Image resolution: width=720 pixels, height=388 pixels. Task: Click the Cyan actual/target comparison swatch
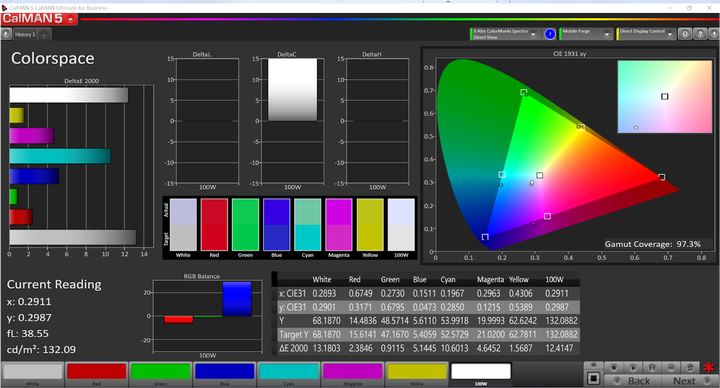(308, 225)
